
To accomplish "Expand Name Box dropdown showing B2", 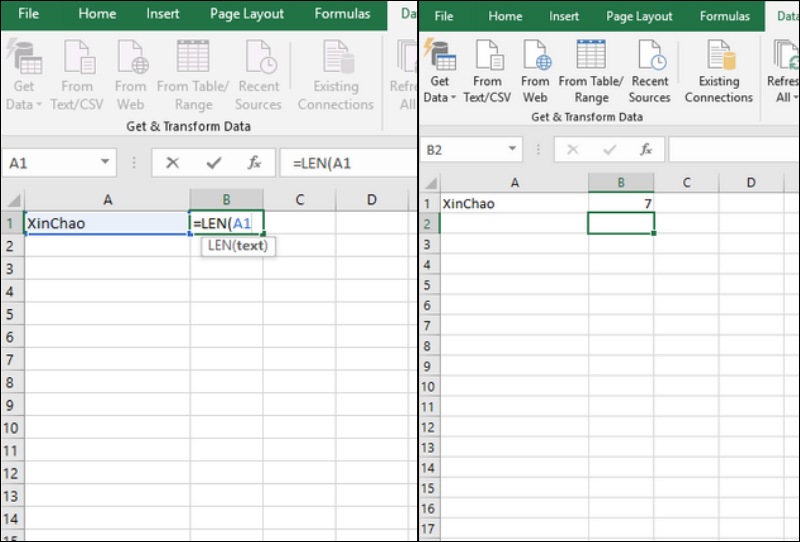I will pos(512,149).
